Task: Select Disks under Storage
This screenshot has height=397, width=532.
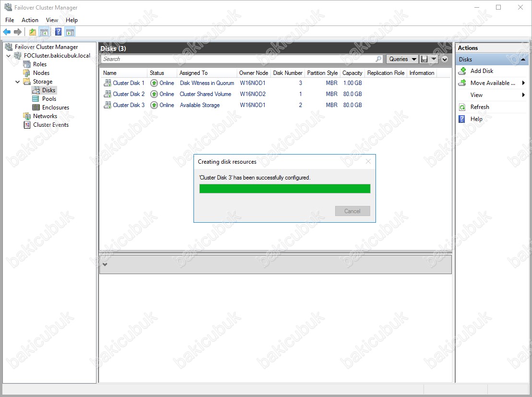Action: point(48,90)
